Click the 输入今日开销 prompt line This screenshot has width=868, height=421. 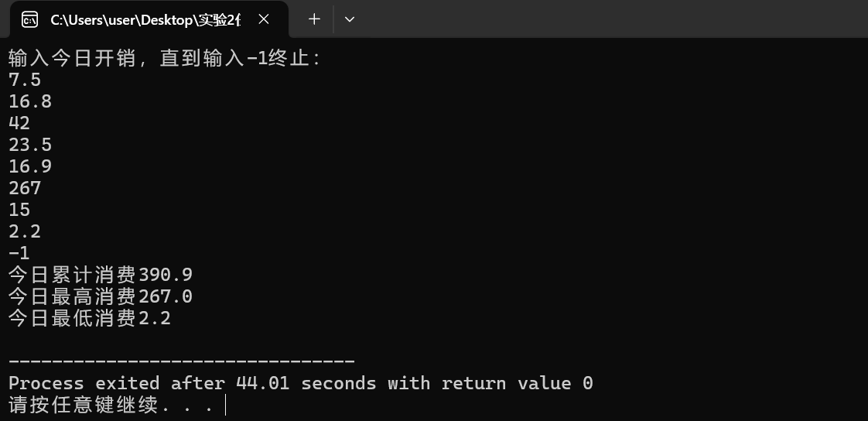(x=165, y=58)
